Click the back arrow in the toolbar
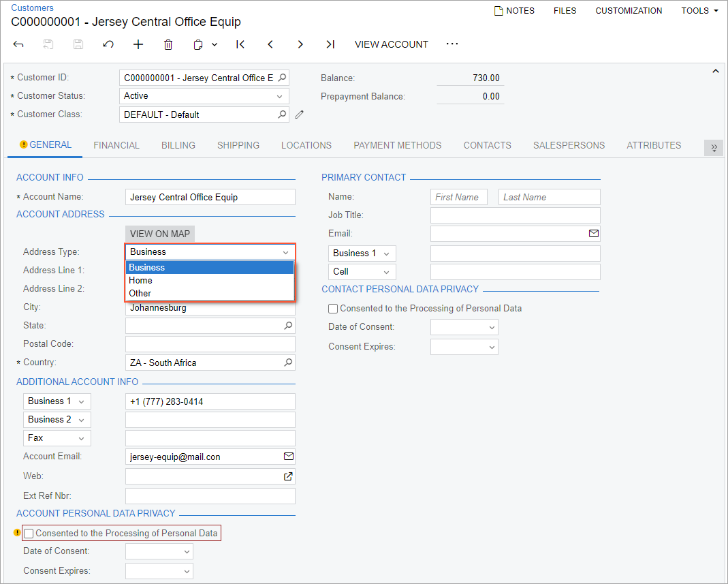Viewport: 728px width, 584px height. point(18,44)
